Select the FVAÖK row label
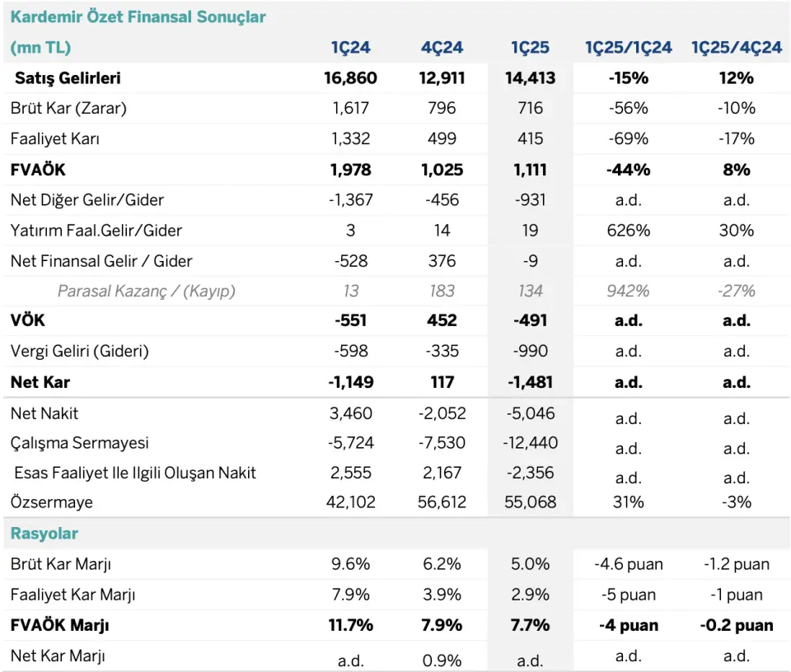This screenshot has height=672, width=791. (38, 170)
